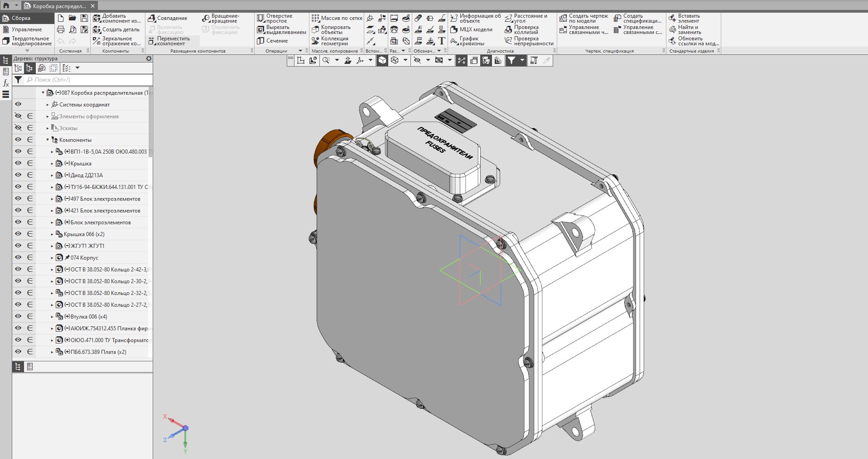The height and width of the screenshot is (459, 868).
Task: Click the Add component from file icon
Action: pyautogui.click(x=97, y=18)
